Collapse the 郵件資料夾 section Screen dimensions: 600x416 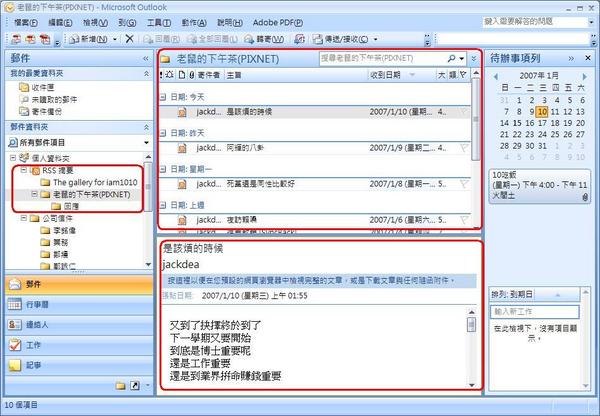(x=147, y=127)
